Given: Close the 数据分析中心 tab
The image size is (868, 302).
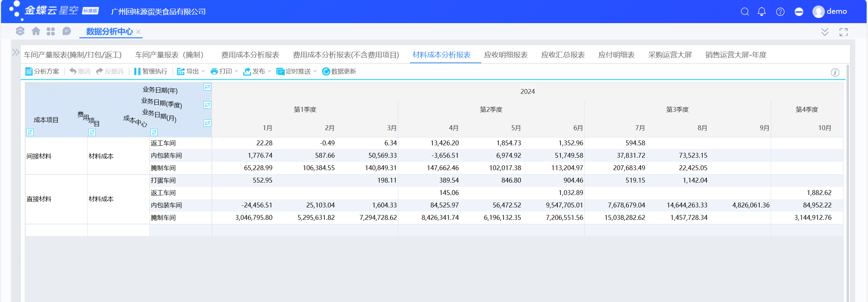Looking at the screenshot, I should pos(138,32).
